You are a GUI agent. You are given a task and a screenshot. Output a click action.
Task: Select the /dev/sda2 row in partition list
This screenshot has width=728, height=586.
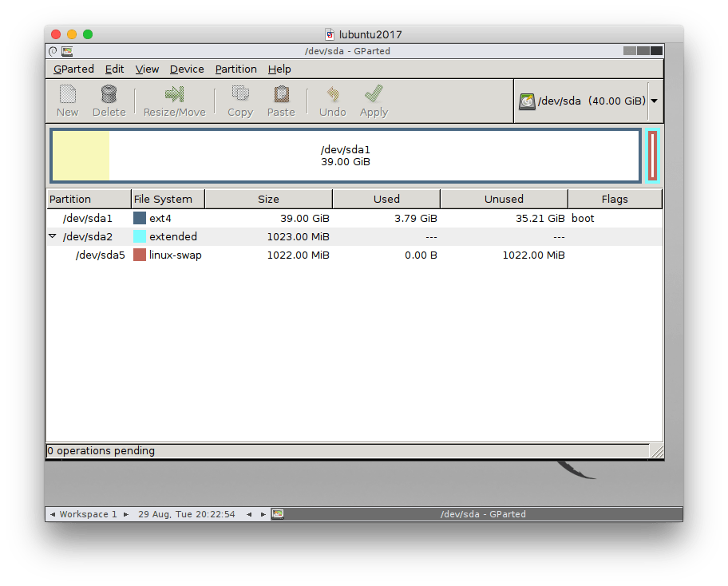coord(354,236)
